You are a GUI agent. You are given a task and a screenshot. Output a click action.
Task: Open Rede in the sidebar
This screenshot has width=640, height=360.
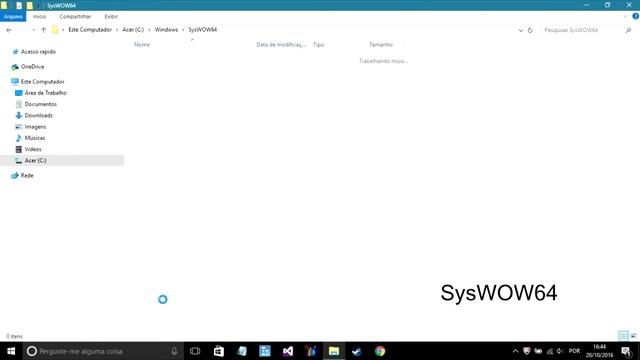27,176
